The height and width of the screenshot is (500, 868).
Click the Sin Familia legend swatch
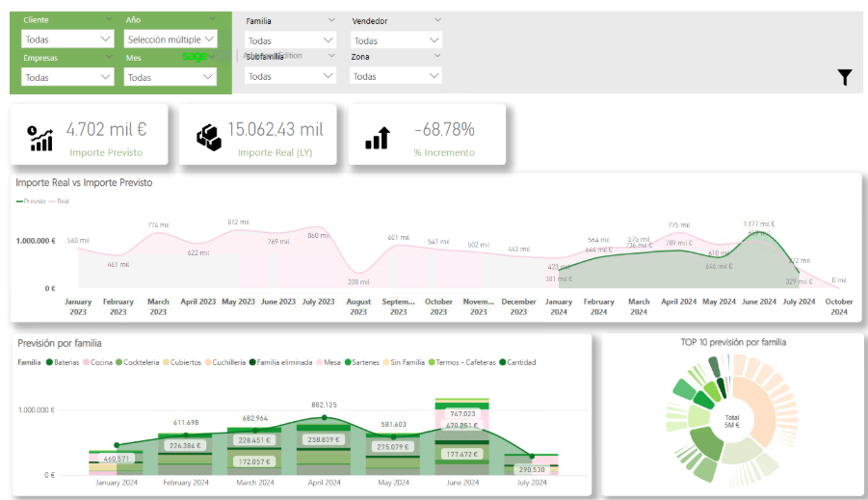[386, 362]
